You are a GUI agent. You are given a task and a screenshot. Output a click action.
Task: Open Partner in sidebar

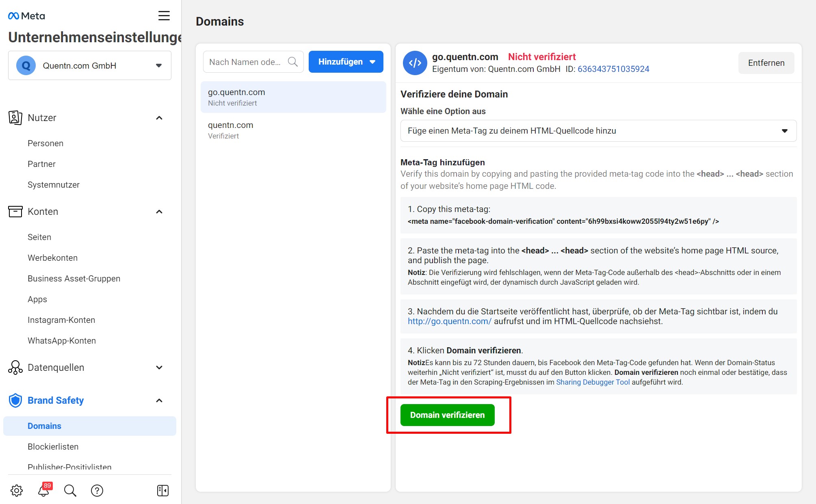click(41, 164)
